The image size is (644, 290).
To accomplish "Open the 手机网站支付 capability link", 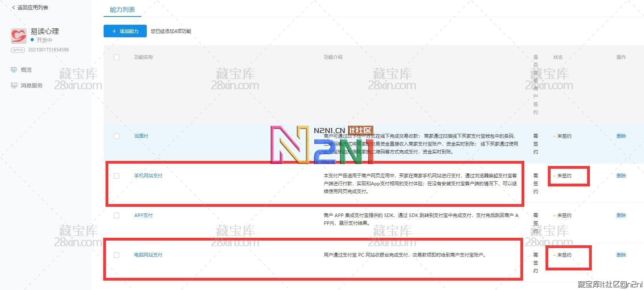I will (x=148, y=176).
